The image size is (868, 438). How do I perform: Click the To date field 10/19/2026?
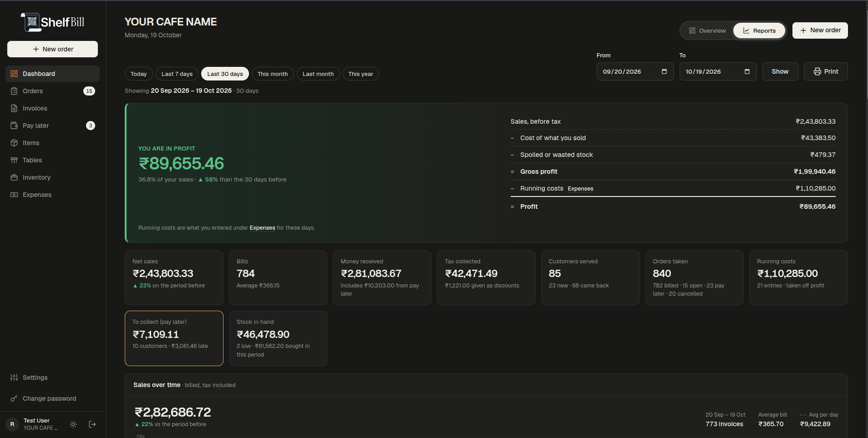click(x=718, y=71)
